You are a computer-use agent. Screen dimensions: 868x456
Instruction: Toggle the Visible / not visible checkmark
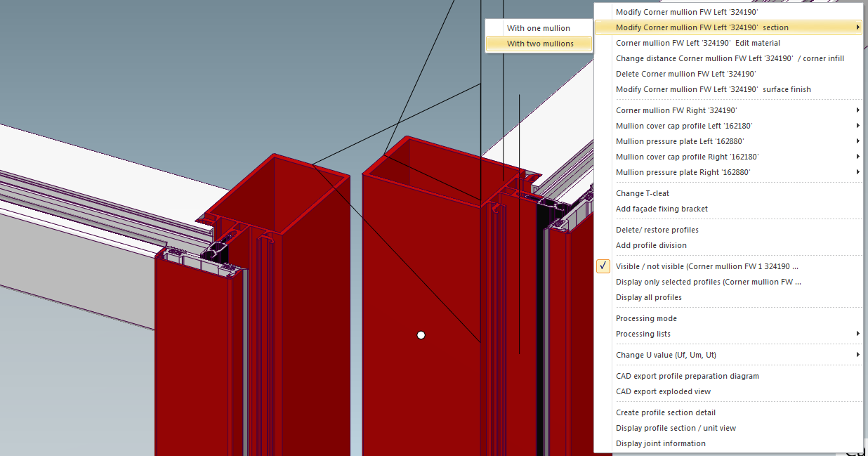coord(603,266)
